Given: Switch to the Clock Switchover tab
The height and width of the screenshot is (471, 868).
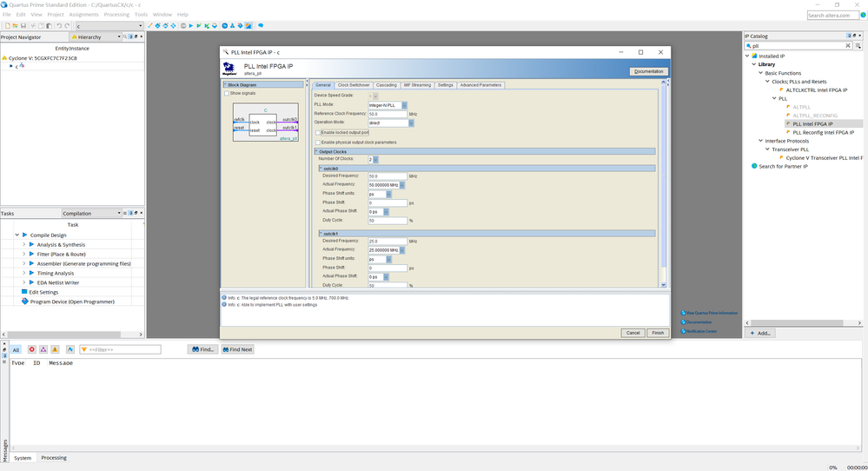Looking at the screenshot, I should pyautogui.click(x=354, y=85).
